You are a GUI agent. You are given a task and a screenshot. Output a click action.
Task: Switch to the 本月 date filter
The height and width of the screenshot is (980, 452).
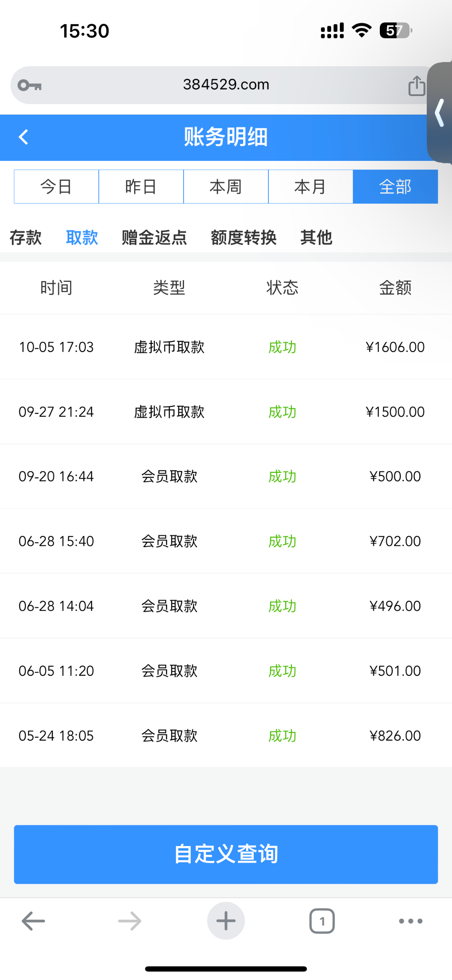pyautogui.click(x=310, y=187)
